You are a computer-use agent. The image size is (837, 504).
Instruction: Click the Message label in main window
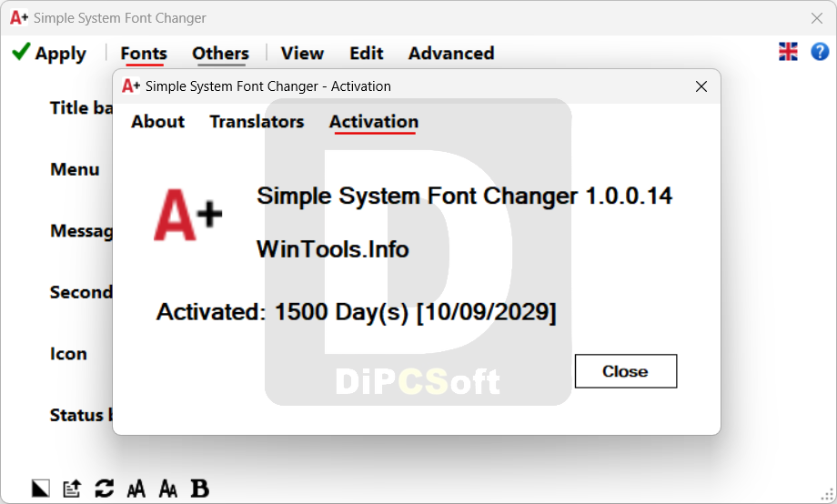tap(81, 231)
